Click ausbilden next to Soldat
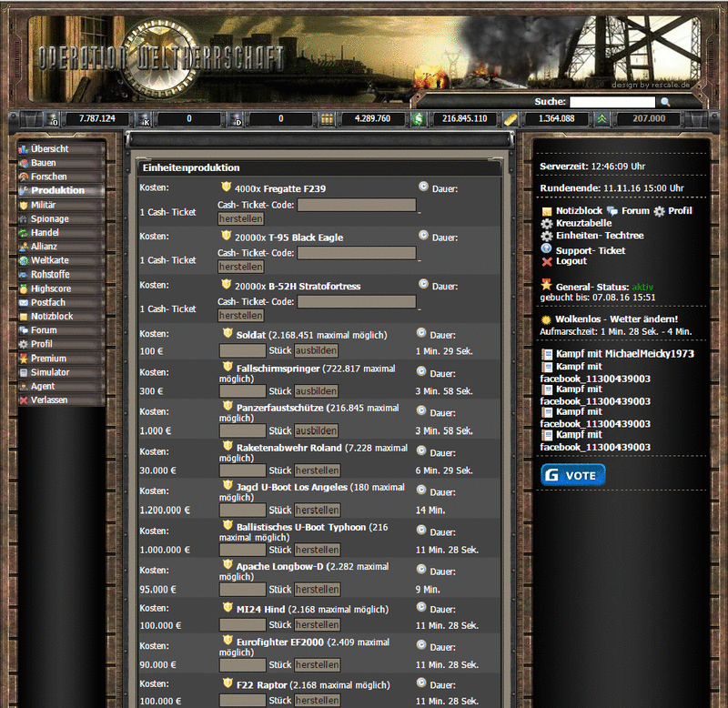728x708 pixels. 316,349
